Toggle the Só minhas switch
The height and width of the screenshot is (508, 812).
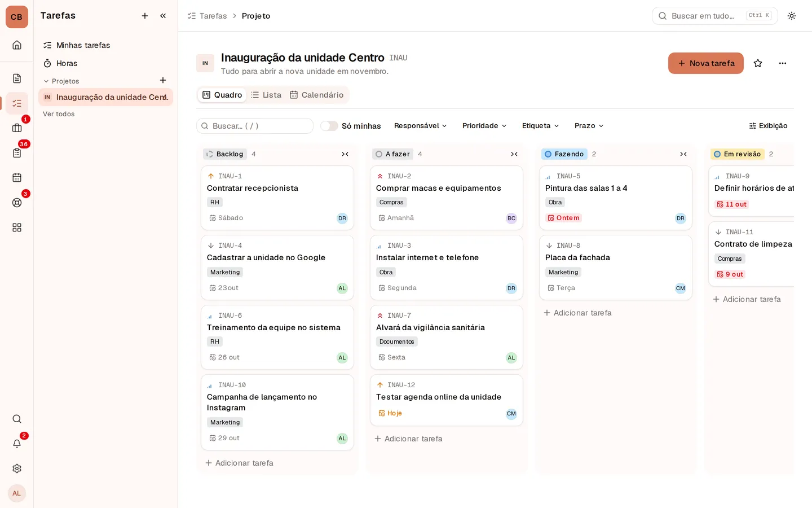point(329,126)
